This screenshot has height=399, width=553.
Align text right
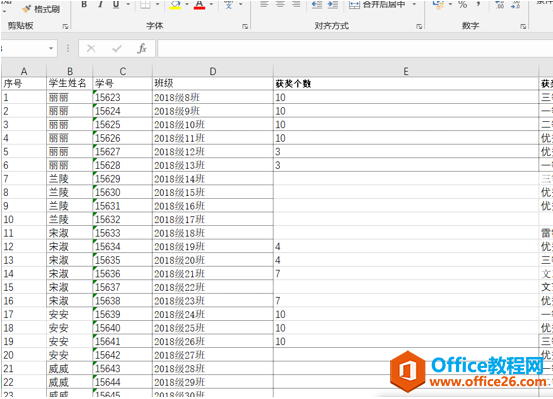[296, 4]
